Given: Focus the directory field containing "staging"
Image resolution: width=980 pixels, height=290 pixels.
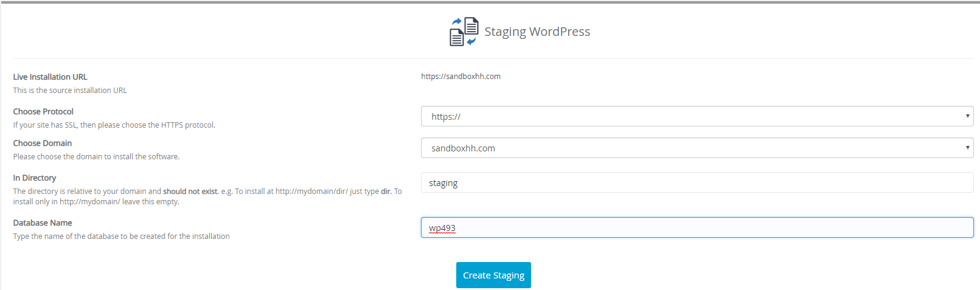Looking at the screenshot, I should (697, 182).
